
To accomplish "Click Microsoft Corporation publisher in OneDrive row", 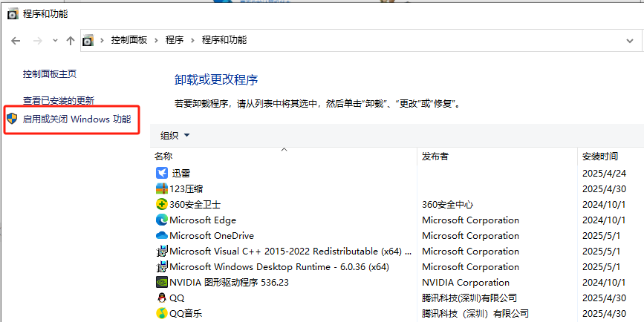I will 471,236.
